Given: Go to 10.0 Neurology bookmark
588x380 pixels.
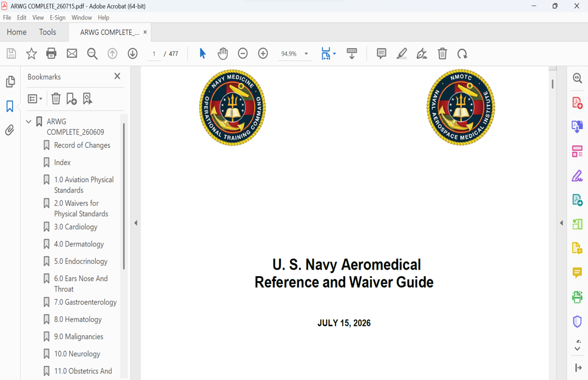Looking at the screenshot, I should tap(77, 354).
